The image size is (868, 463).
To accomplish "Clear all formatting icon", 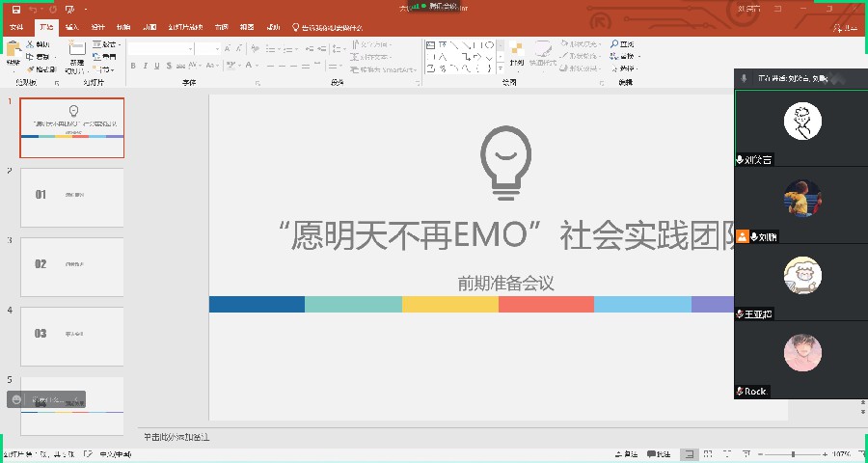I will pyautogui.click(x=255, y=49).
